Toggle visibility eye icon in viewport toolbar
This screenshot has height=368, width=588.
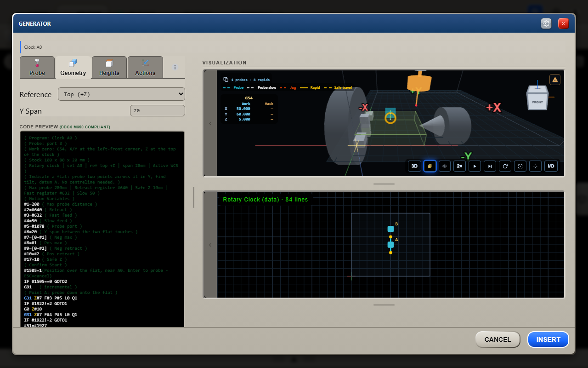[x=445, y=166]
